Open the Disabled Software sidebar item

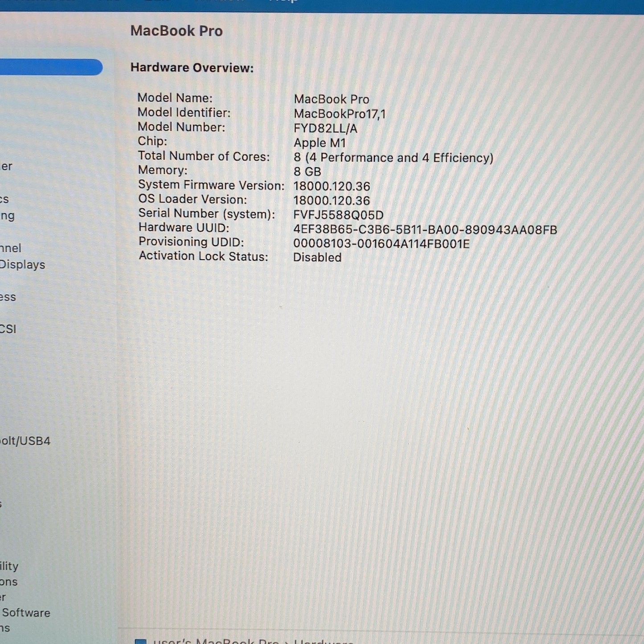(25, 612)
